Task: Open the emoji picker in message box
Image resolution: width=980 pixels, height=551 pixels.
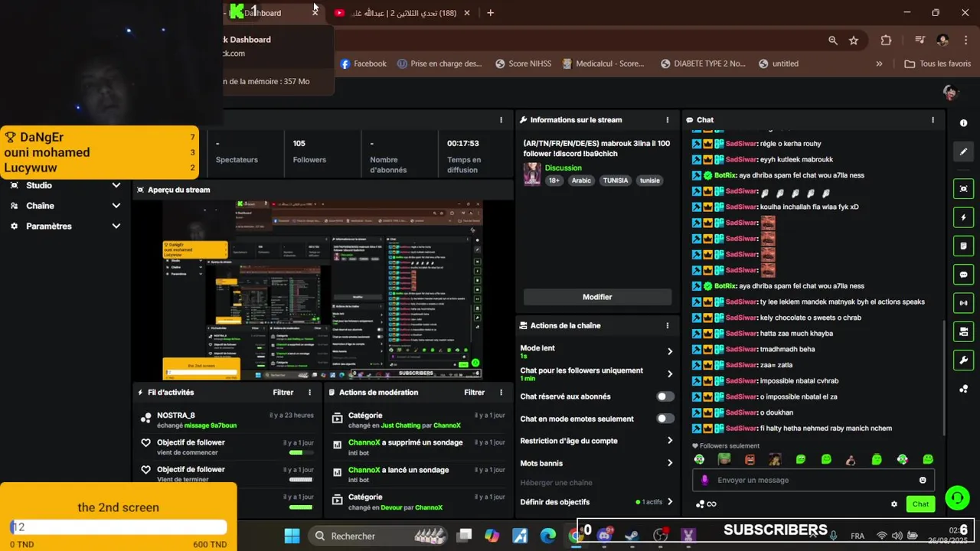Action: point(923,480)
